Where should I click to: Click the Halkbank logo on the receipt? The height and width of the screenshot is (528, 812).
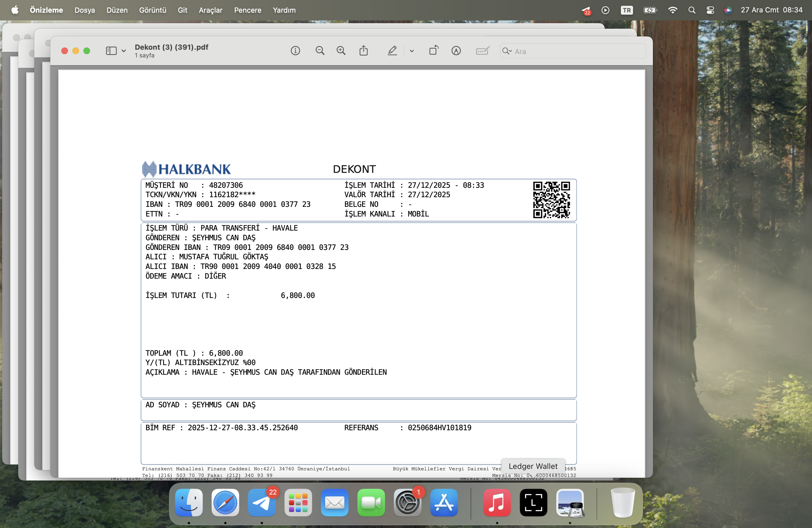click(186, 169)
